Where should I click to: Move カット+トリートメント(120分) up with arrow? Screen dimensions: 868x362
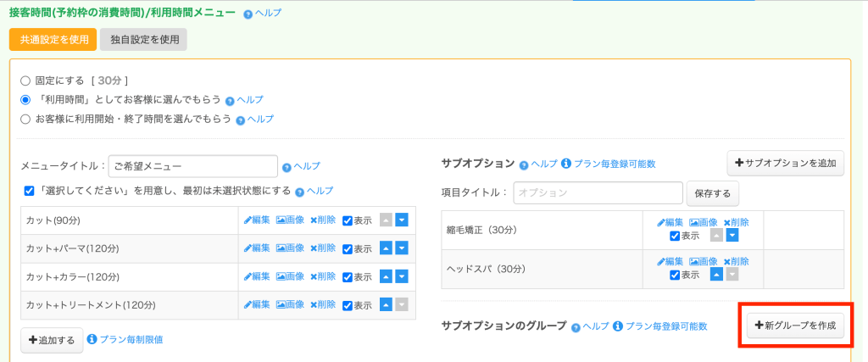(387, 304)
